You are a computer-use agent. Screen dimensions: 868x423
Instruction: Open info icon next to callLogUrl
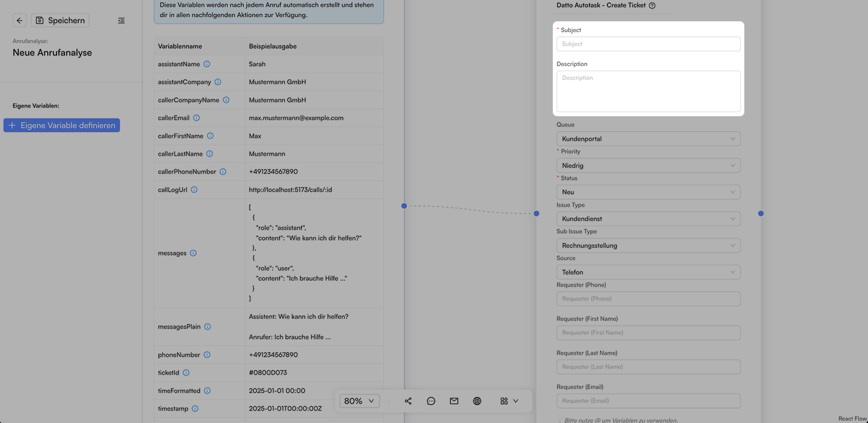pyautogui.click(x=194, y=189)
